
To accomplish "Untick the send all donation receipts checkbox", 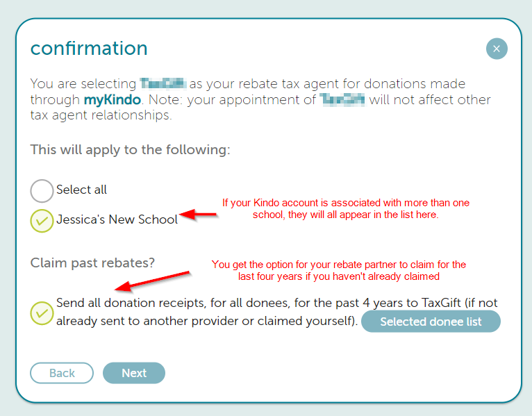I will [x=42, y=313].
